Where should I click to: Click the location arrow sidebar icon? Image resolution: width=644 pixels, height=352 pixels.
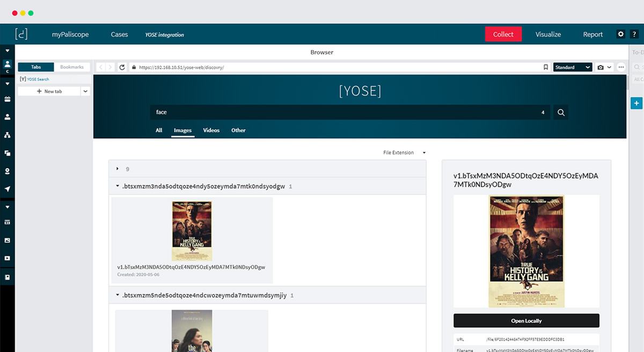8,189
